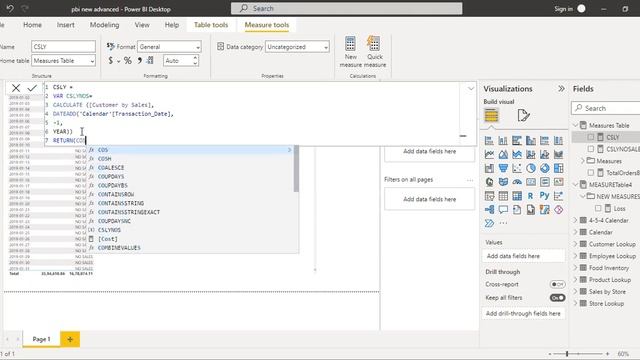Check the Loss measure checkbox
The width and height of the screenshot is (640, 360).
598,208
